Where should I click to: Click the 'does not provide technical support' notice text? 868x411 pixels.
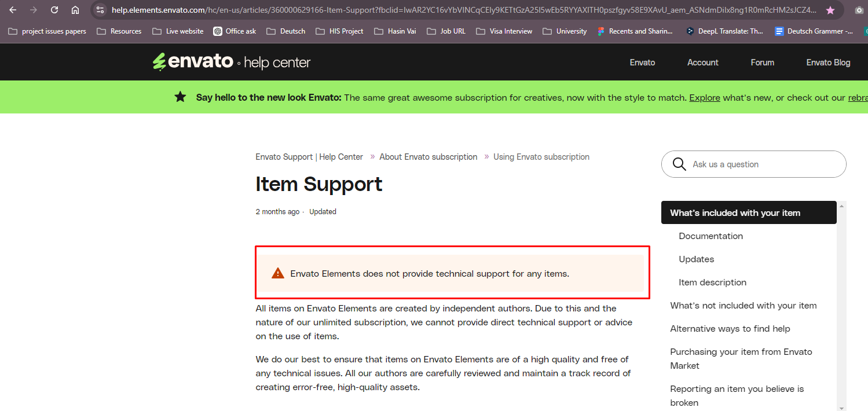[x=430, y=273]
